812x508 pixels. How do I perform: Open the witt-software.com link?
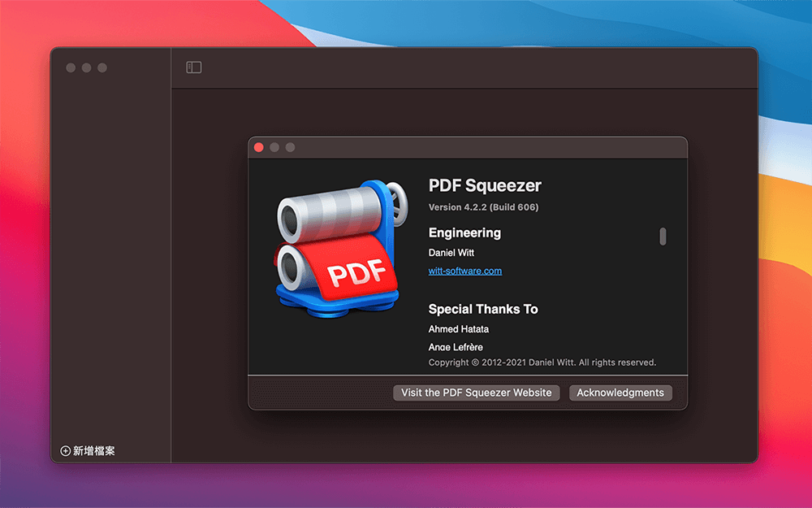(x=465, y=271)
